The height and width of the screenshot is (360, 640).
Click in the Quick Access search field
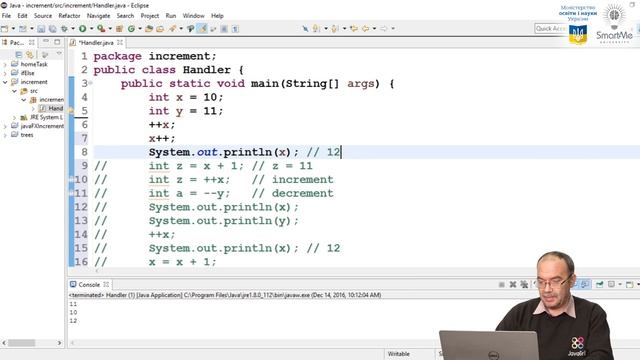[x=550, y=28]
